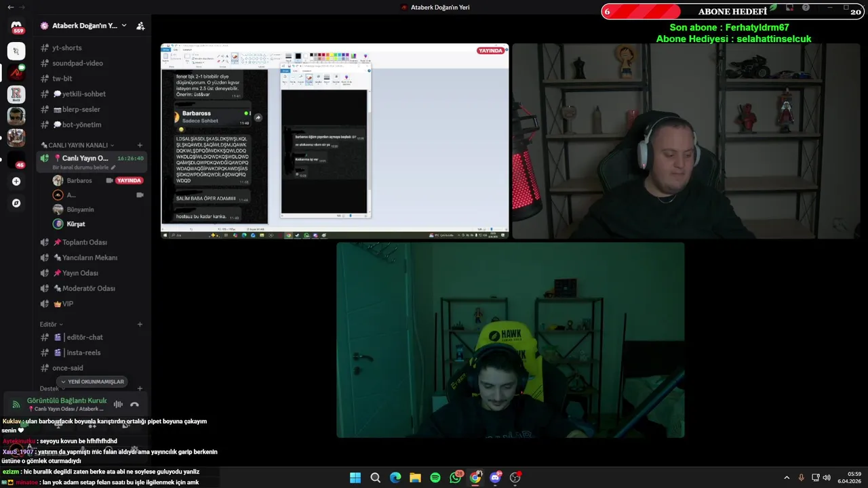Open Microsoft Edge from taskbar
Screen dimensions: 868x488
395,478
